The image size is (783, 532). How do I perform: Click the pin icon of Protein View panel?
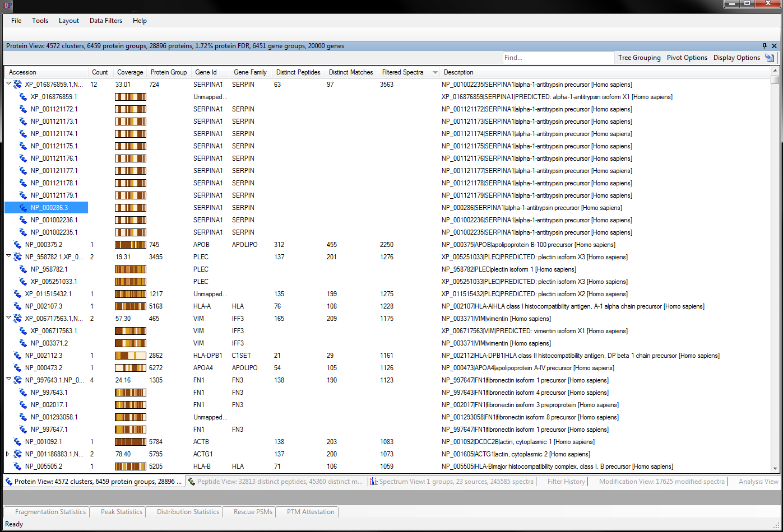pos(765,46)
